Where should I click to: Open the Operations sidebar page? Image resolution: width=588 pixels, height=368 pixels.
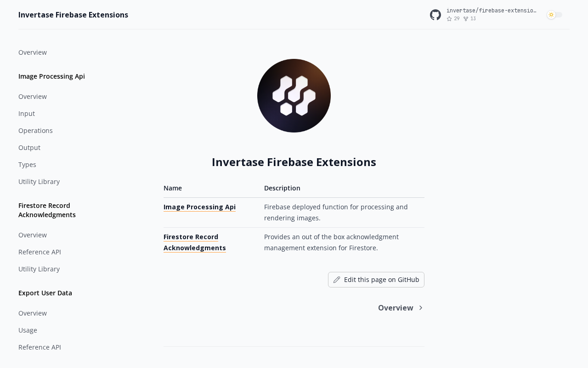[x=35, y=131]
